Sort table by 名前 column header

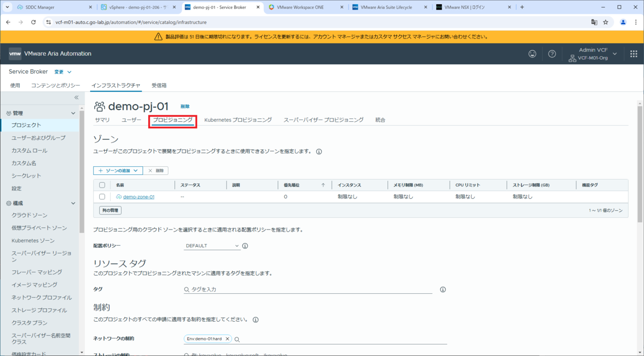click(120, 185)
